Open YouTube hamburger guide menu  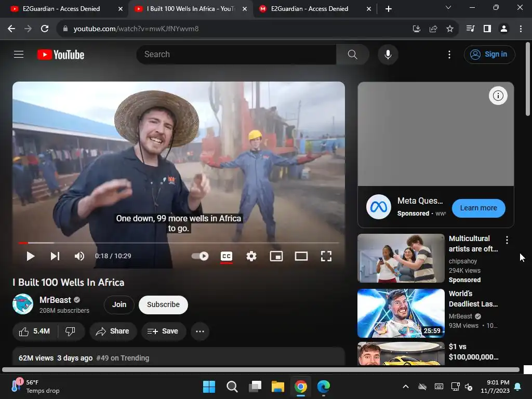point(19,54)
